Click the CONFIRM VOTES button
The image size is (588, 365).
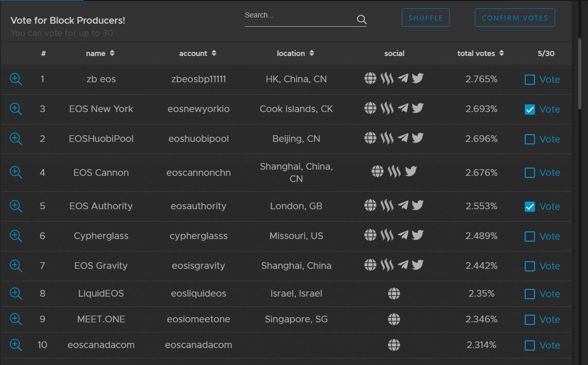pos(514,17)
